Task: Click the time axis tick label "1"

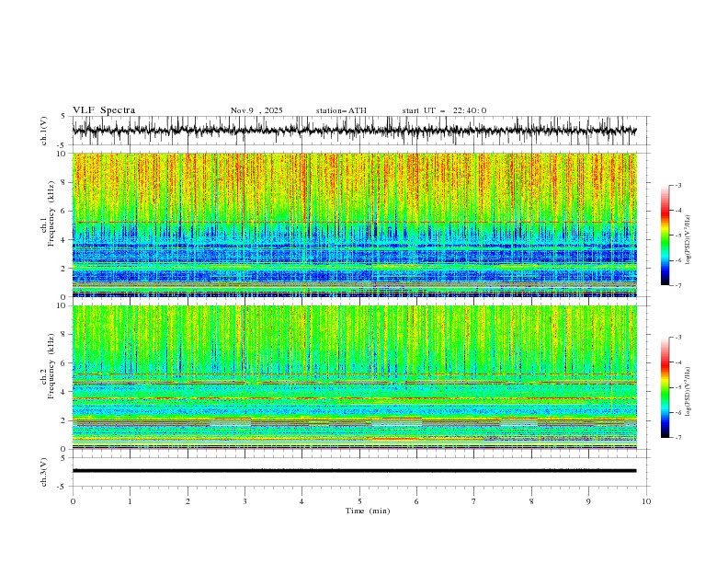Action: 130,501
